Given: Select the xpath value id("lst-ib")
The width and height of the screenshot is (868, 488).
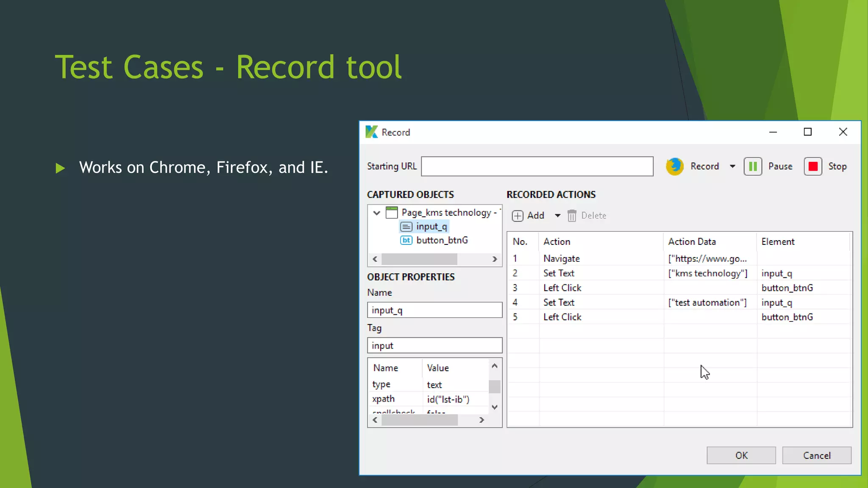Looking at the screenshot, I should (x=448, y=399).
